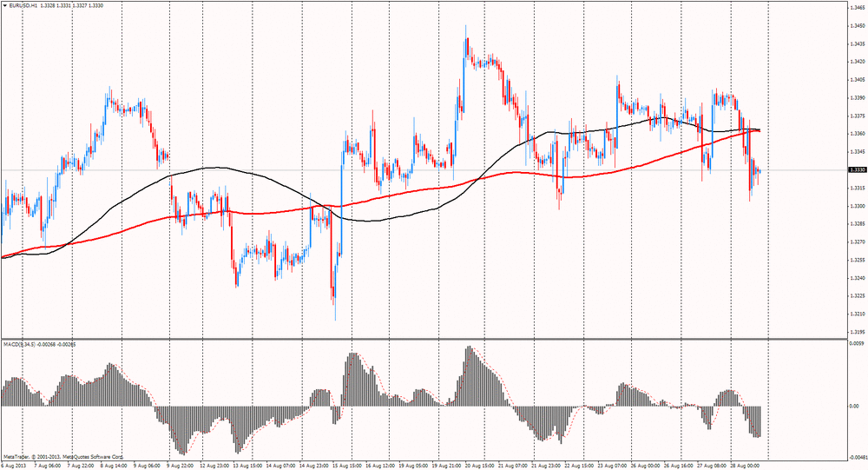868x470 pixels.
Task: Click the 16 Aug 12:00 time axis label
Action: (380, 466)
